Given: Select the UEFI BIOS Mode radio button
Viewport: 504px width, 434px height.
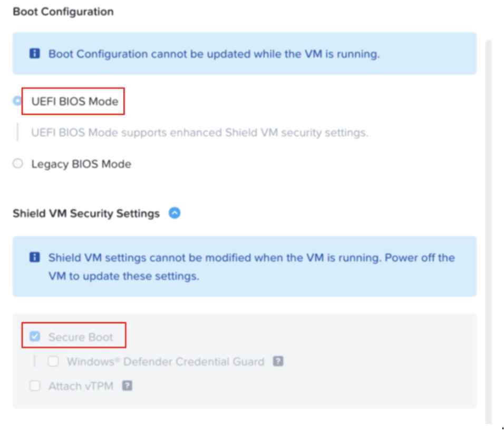Looking at the screenshot, I should pyautogui.click(x=17, y=101).
